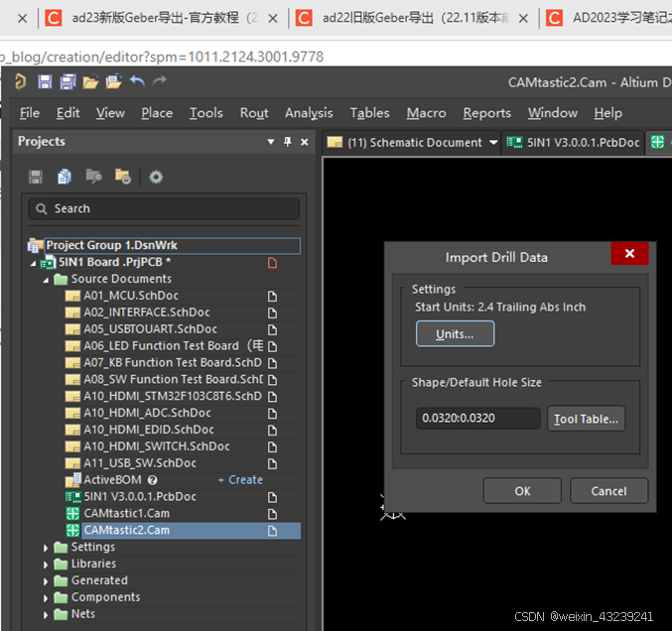Click OK in Import Drill Data
Viewport: 672px width, 631px height.
coord(522,491)
